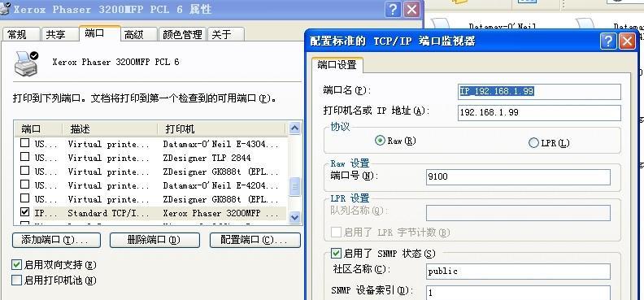Viewport: 644px width, 300px height.
Task: Select the Standard TCP/I... description row text
Action: tap(108, 213)
